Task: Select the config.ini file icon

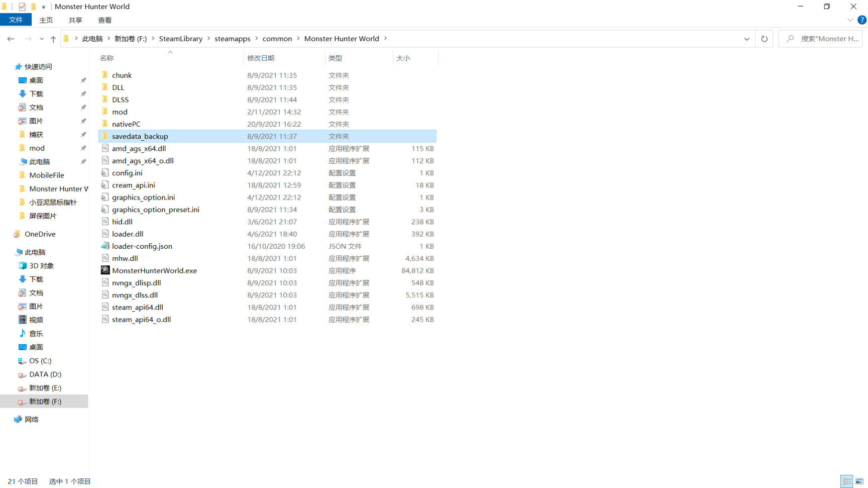Action: pyautogui.click(x=105, y=173)
